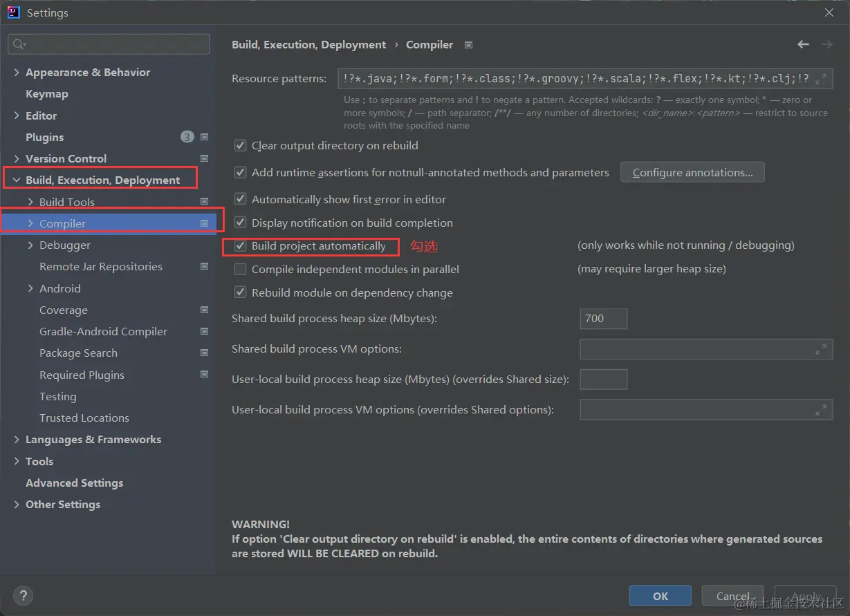Open Plugins settings page
The width and height of the screenshot is (850, 616).
point(45,137)
